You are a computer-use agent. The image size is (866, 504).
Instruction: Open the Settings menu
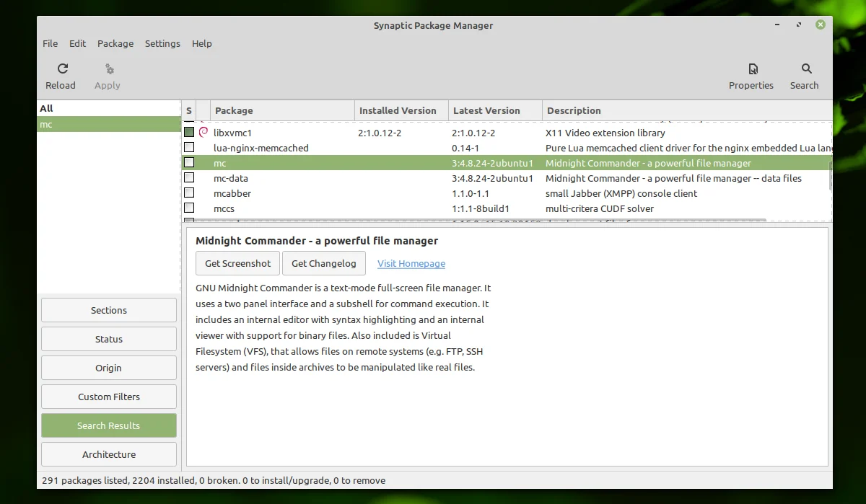click(162, 43)
